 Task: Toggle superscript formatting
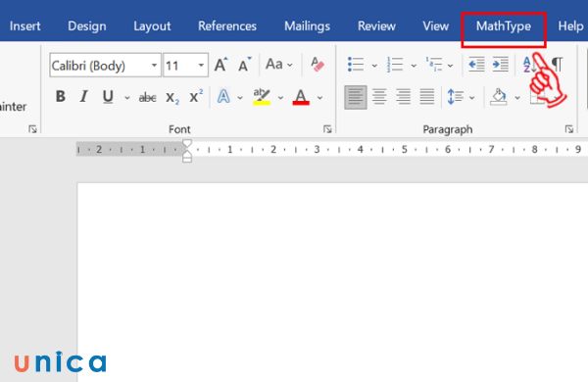click(x=196, y=97)
